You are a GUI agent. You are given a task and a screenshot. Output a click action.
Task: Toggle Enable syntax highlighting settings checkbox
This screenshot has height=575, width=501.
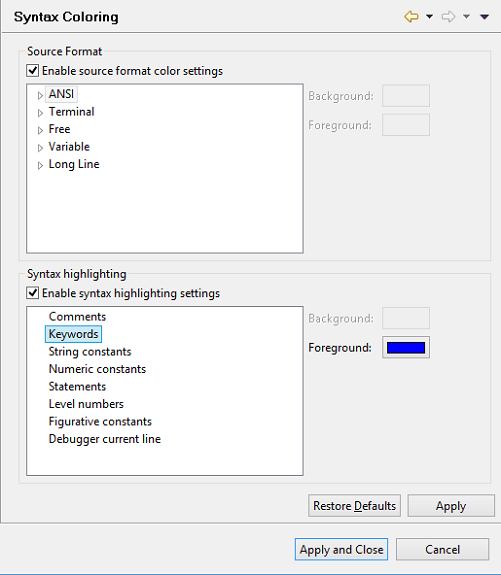click(x=33, y=293)
